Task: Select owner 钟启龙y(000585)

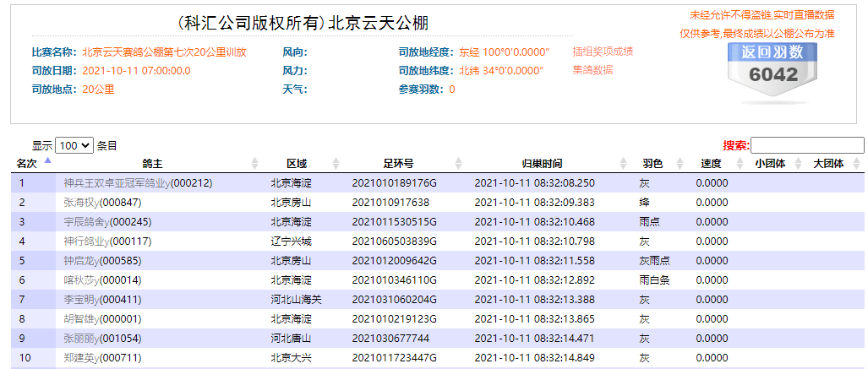Action: [102, 261]
